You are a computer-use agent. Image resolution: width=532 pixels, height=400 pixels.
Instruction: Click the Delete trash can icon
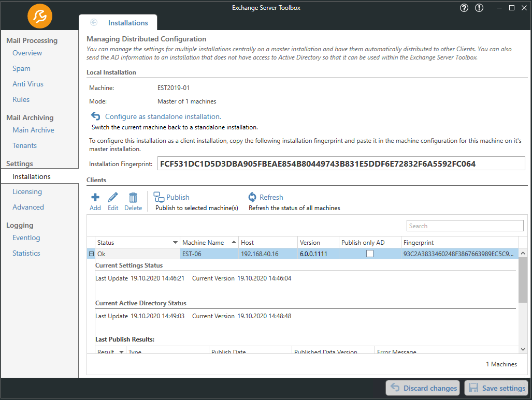(x=133, y=197)
